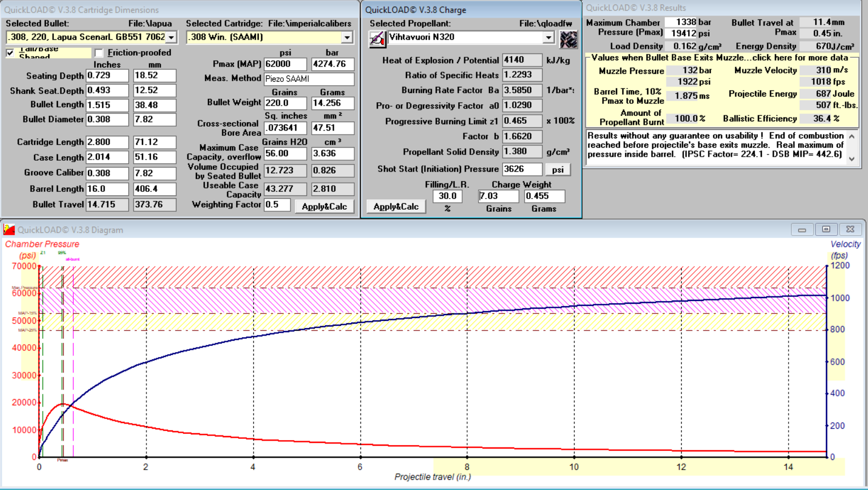Click the Groove Caliber inches field
The image size is (868, 490).
click(x=107, y=173)
